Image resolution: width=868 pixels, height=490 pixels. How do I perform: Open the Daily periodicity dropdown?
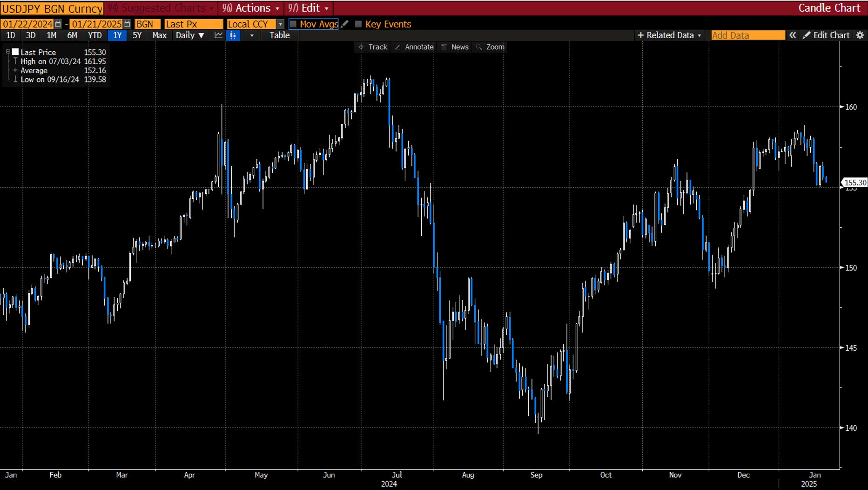[x=190, y=35]
